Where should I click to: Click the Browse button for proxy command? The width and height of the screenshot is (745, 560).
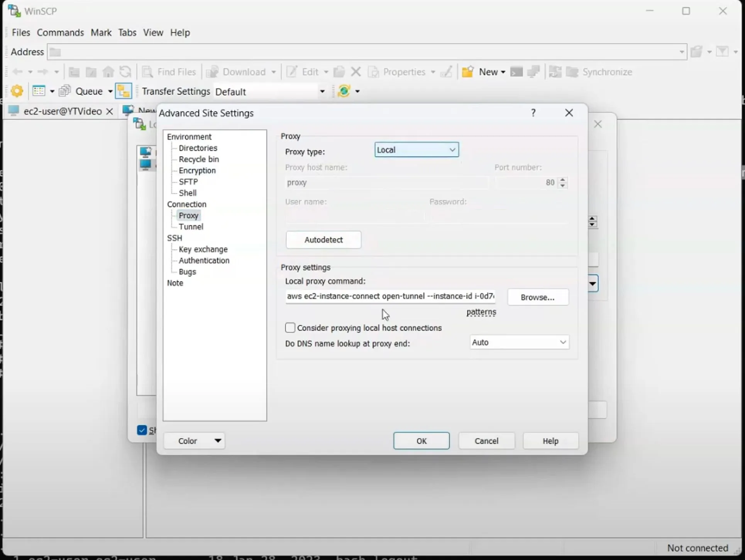click(538, 297)
